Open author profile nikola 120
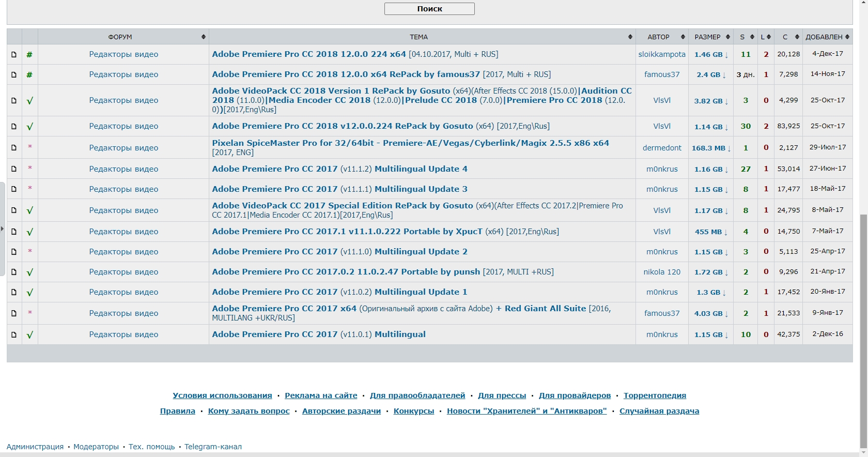The width and height of the screenshot is (868, 457). pos(662,272)
